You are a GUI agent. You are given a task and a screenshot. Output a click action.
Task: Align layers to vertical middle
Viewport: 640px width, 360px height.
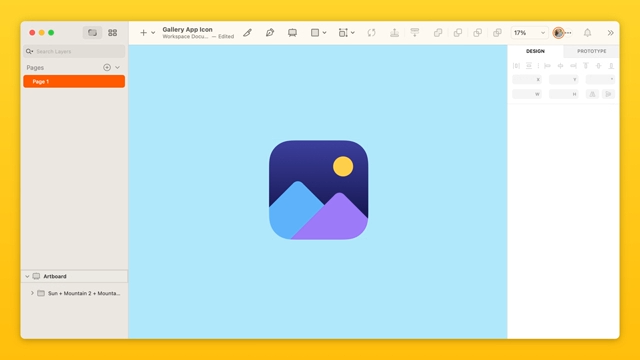point(598,66)
